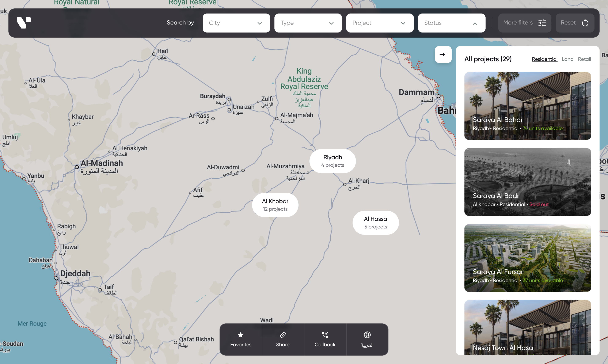
Task: Expand the Project dropdown
Action: (379, 23)
